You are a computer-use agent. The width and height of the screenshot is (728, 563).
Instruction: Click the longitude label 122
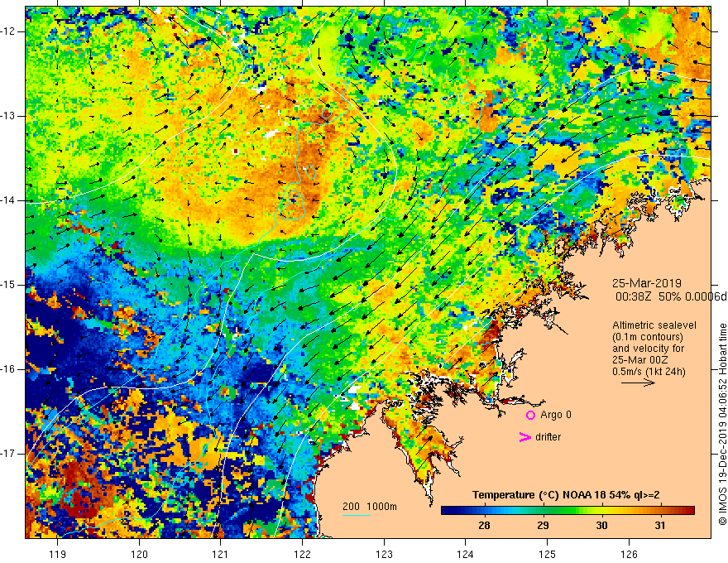coord(302,554)
